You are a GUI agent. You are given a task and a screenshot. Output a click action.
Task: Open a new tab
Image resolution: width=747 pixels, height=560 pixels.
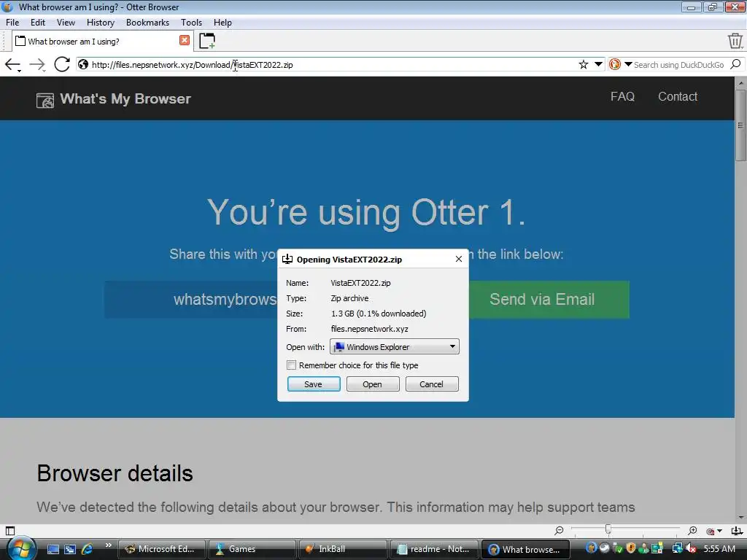206,41
